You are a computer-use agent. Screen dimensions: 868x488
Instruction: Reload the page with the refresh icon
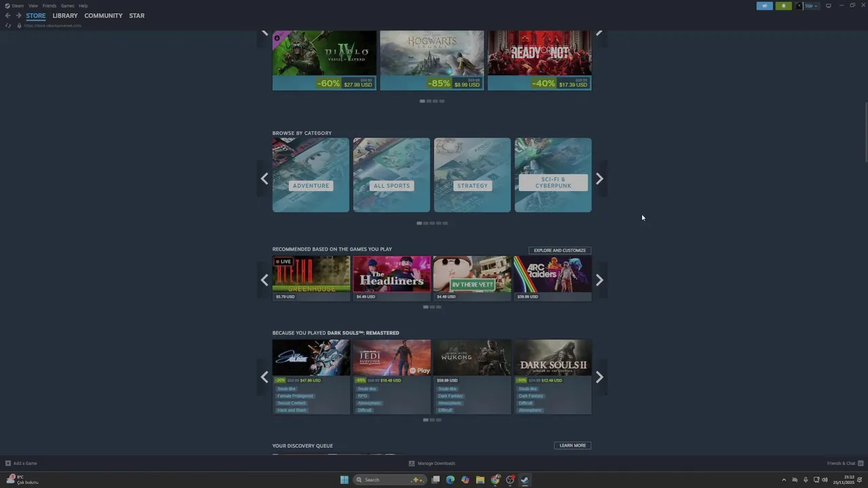click(7, 26)
